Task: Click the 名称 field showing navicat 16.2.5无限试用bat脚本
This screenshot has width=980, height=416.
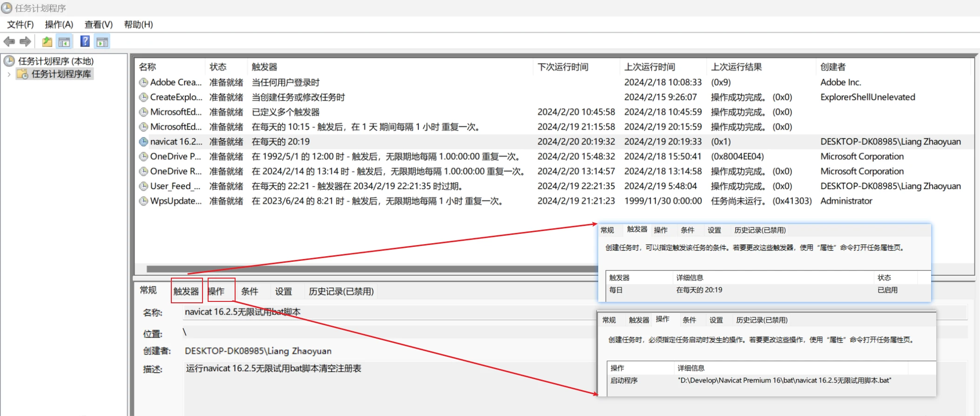Action: point(575,312)
